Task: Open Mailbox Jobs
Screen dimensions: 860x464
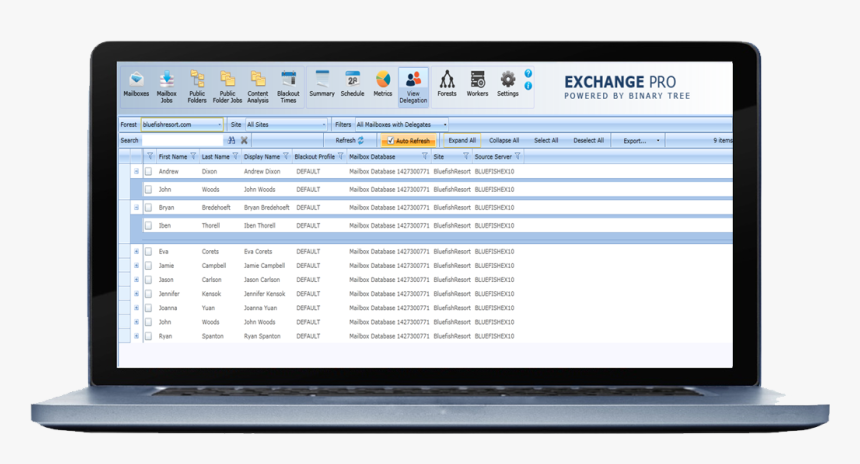Action: pos(167,87)
